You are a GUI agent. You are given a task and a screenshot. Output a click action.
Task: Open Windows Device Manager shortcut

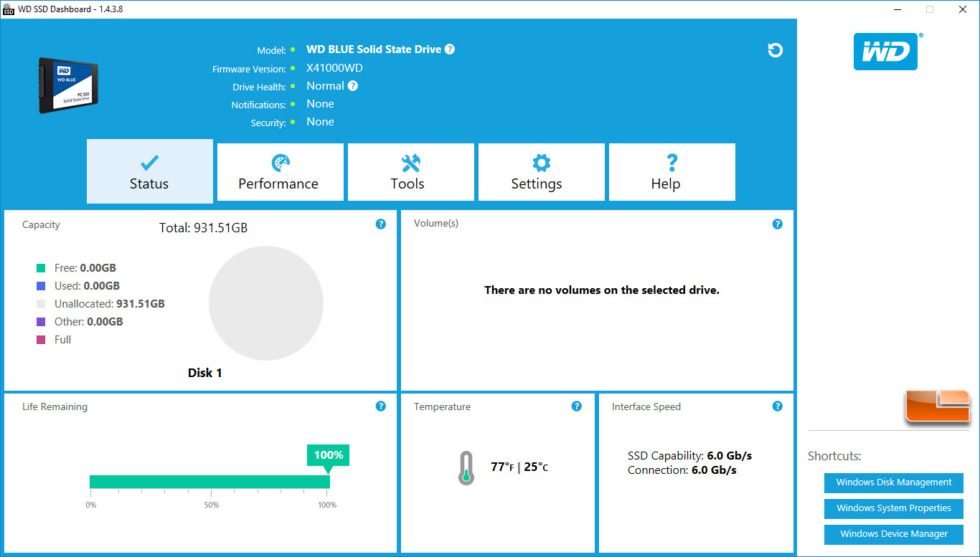[894, 534]
